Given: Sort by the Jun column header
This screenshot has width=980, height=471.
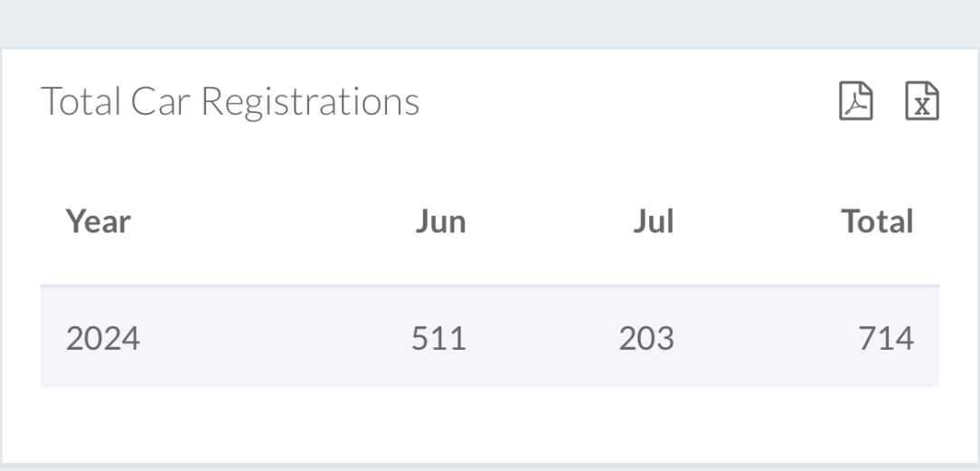Looking at the screenshot, I should click(x=440, y=221).
